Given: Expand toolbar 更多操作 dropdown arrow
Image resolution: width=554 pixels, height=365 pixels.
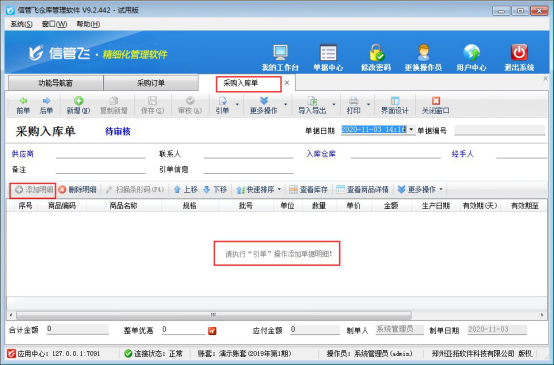Looking at the screenshot, I should (x=285, y=105).
